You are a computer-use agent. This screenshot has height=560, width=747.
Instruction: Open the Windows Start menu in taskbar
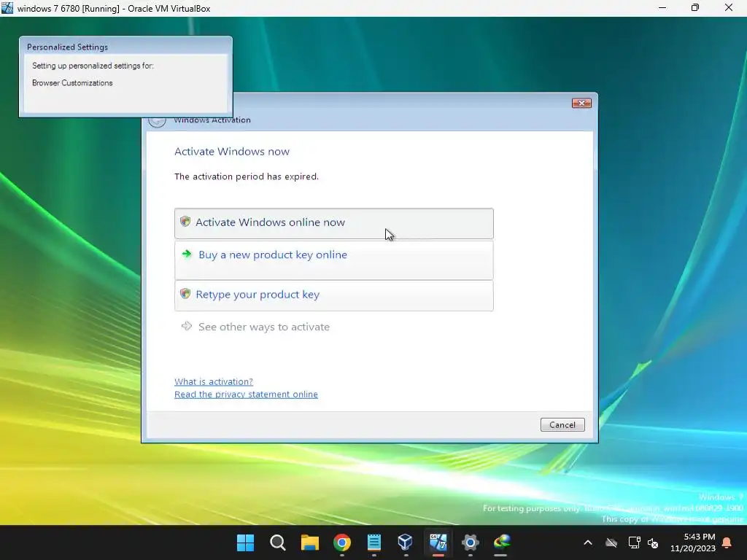point(245,542)
